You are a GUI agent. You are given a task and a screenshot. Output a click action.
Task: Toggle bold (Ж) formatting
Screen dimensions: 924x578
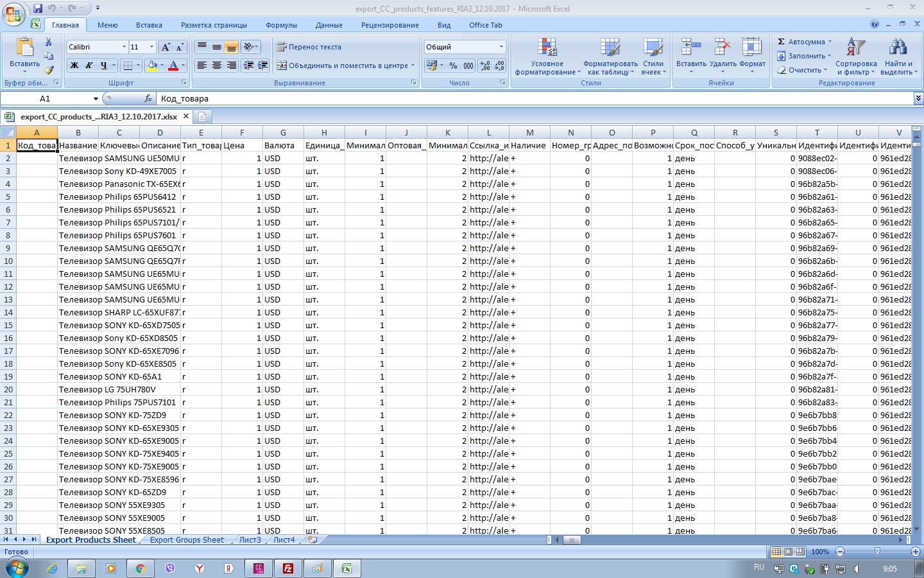click(74, 66)
